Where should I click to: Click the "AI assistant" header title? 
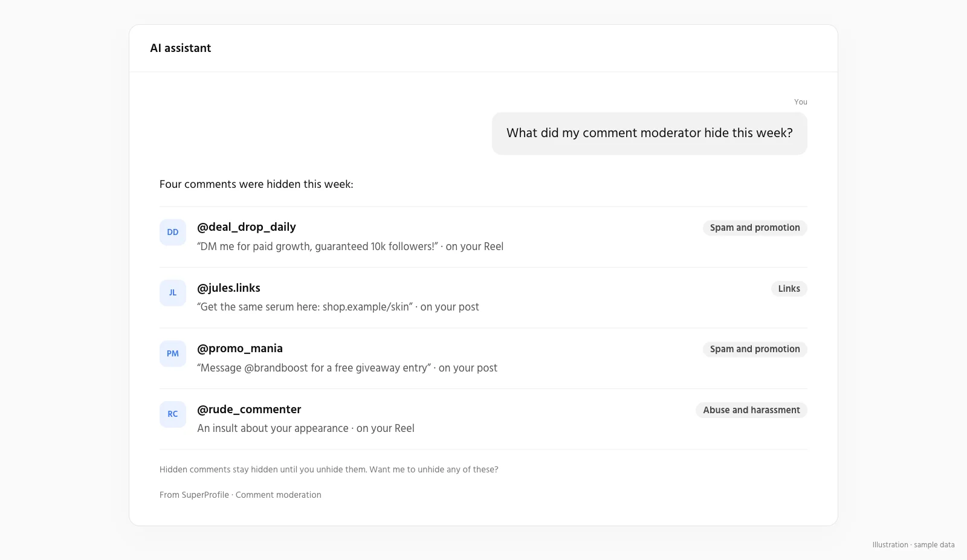181,48
